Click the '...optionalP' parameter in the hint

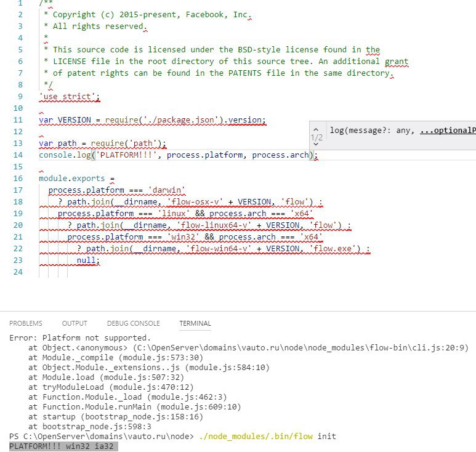point(448,131)
